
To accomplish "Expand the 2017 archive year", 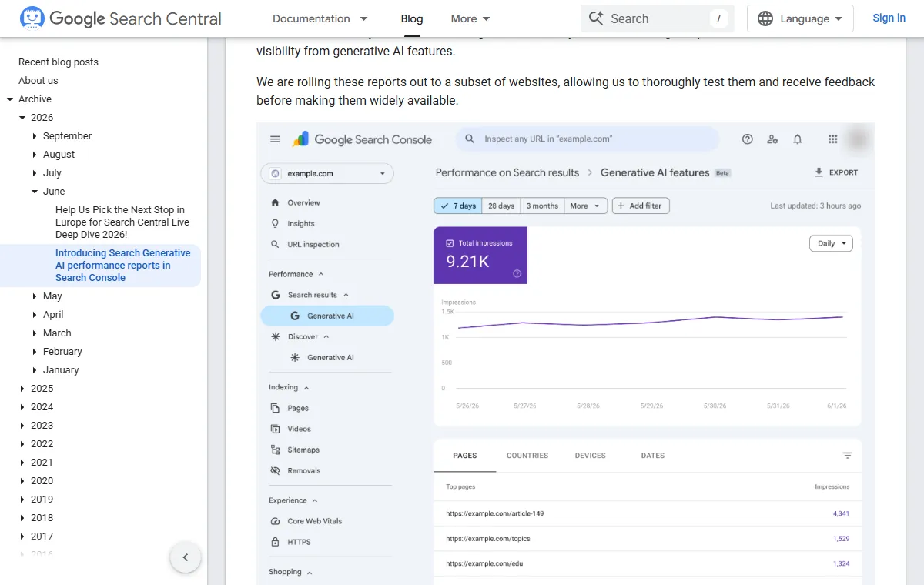I will (22, 536).
